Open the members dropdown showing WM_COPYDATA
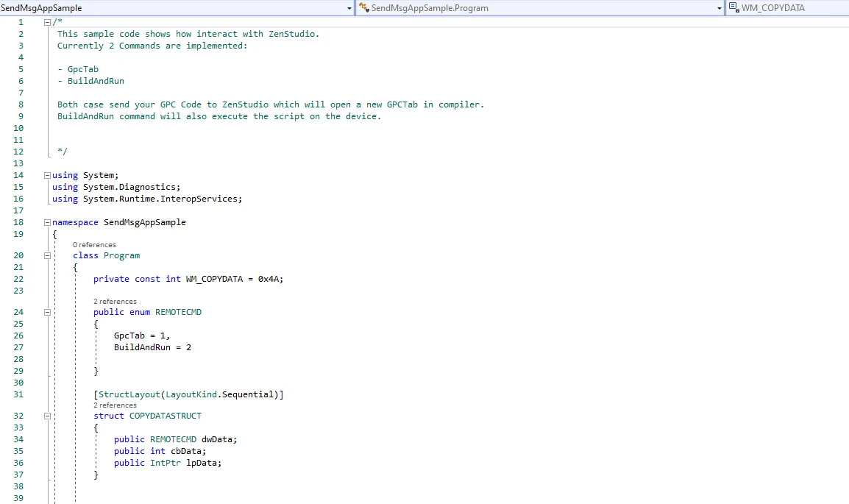Screen dimensions: 849x504 (845, 7)
